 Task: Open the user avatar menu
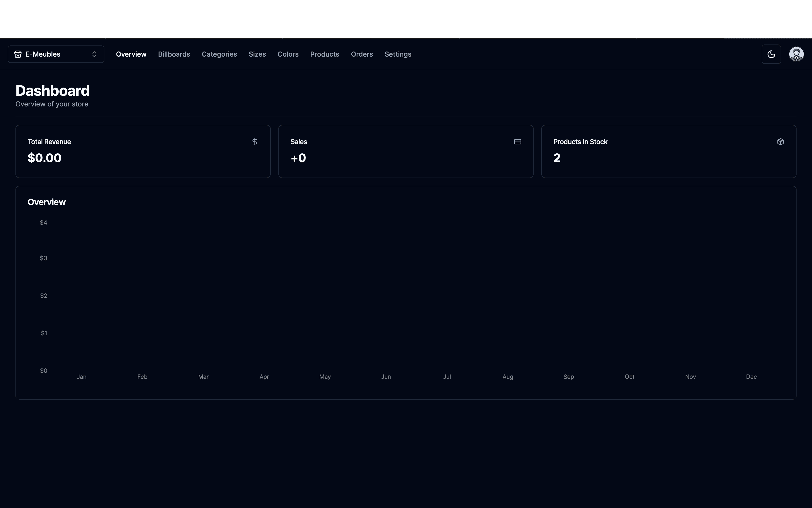pyautogui.click(x=796, y=54)
